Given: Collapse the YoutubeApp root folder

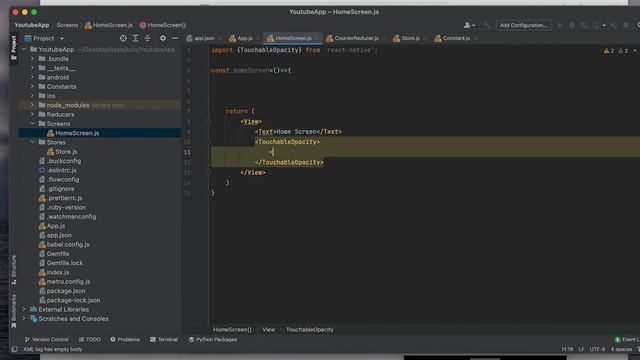Looking at the screenshot, I should [x=24, y=49].
